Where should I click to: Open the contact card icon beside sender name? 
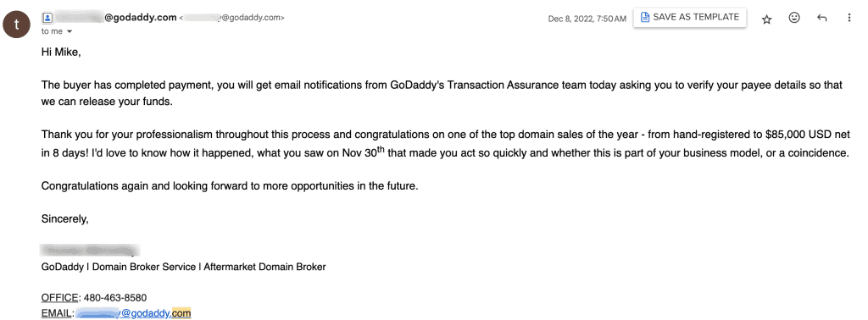47,18
